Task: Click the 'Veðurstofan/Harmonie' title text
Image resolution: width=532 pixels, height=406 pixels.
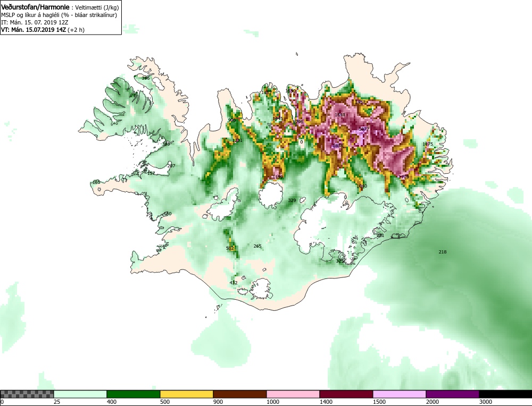Action: click(x=35, y=7)
